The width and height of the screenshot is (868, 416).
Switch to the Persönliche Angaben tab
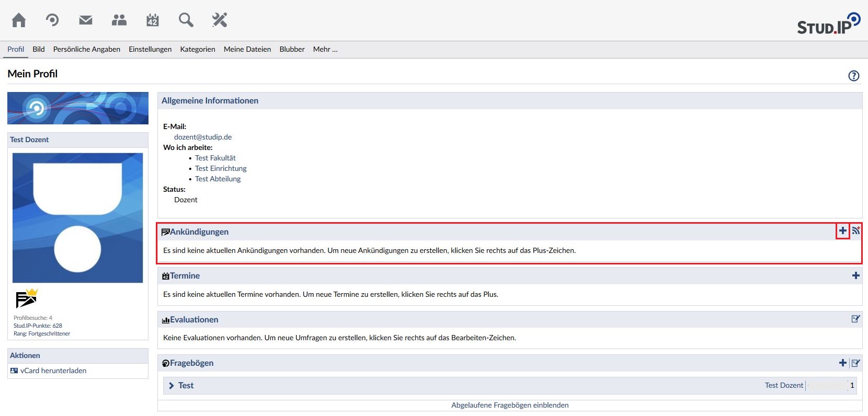pos(86,49)
